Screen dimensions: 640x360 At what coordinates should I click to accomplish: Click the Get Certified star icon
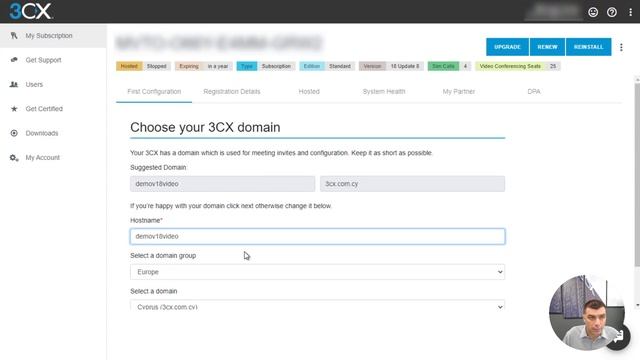click(14, 109)
